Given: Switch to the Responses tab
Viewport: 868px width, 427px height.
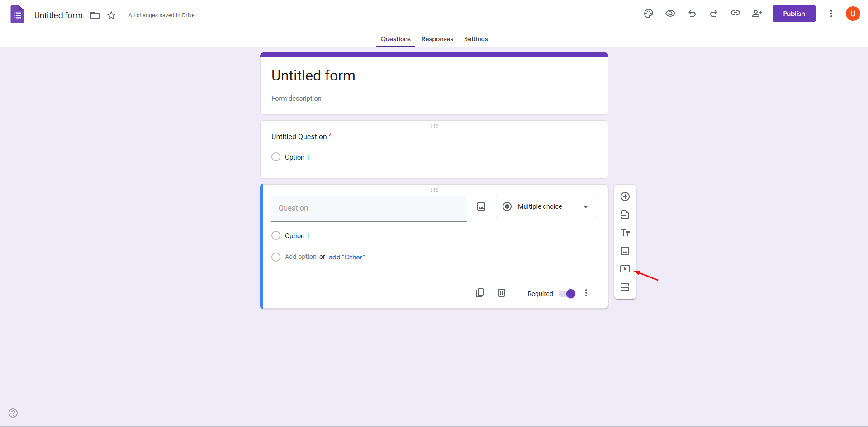Looking at the screenshot, I should click(x=437, y=39).
